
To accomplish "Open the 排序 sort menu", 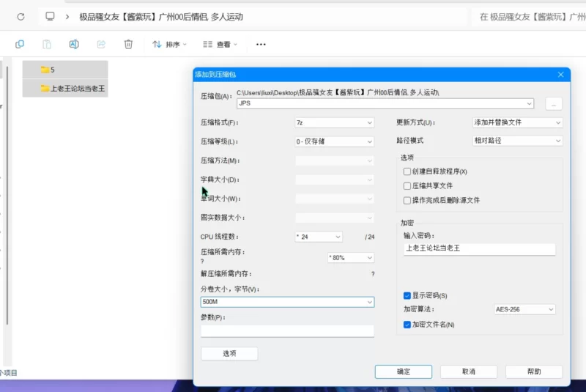I will (169, 45).
